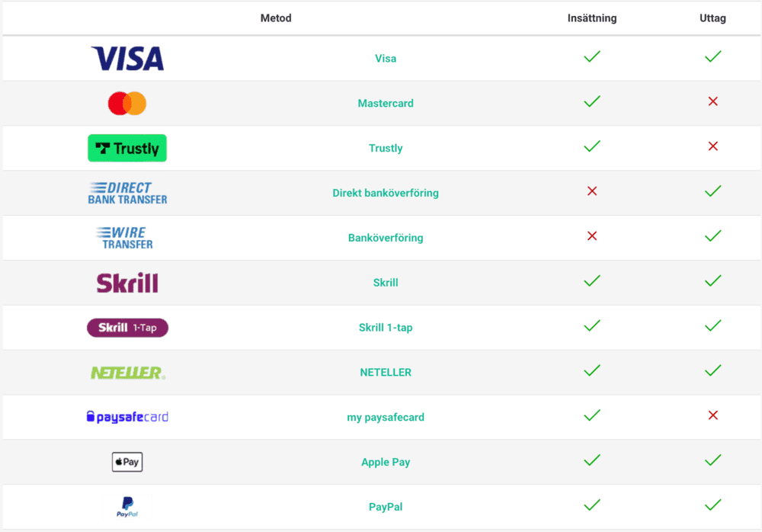Image resolution: width=762 pixels, height=532 pixels.
Task: Click the red withdrawal cross for Mastercard
Action: (713, 101)
